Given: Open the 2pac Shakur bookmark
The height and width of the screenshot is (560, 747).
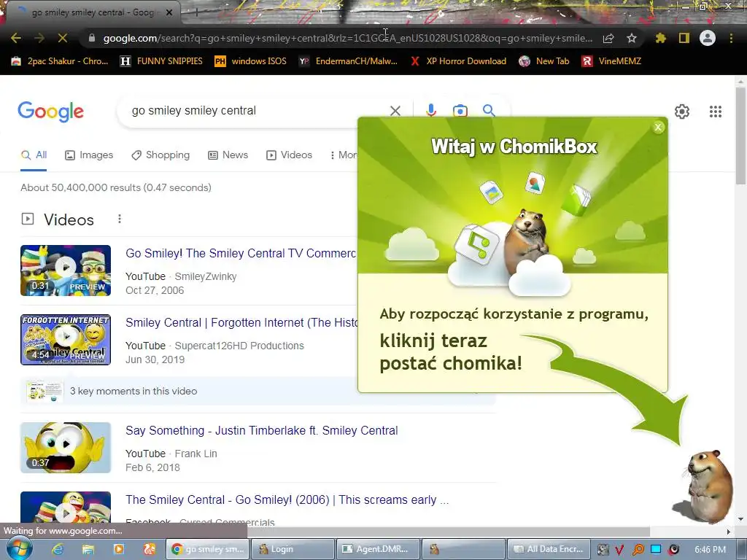Looking at the screenshot, I should [x=60, y=61].
